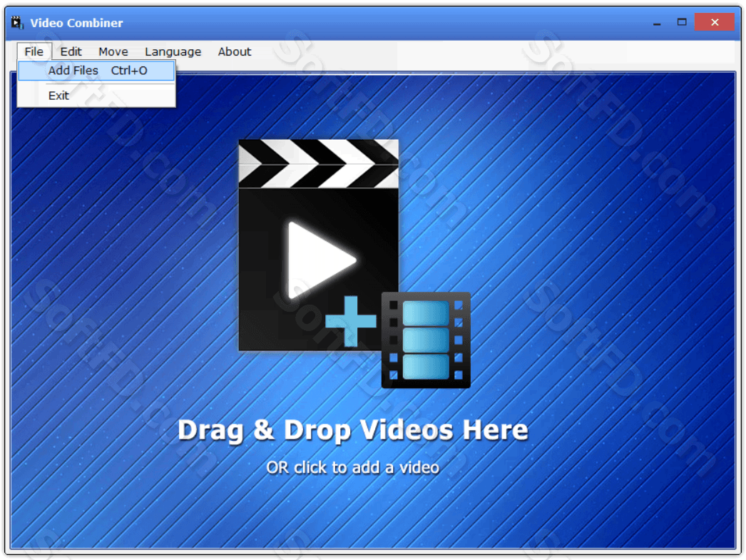
Task: Select Exit in the File dropdown
Action: [96, 96]
